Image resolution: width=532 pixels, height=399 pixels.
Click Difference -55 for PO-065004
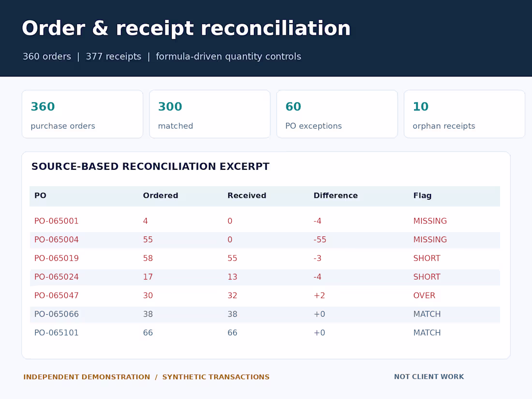(x=320, y=239)
